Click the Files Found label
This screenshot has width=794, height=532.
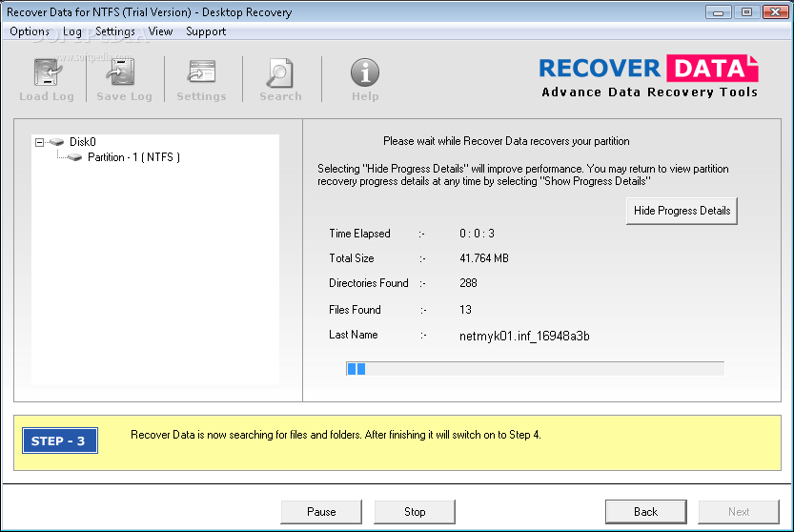click(355, 310)
